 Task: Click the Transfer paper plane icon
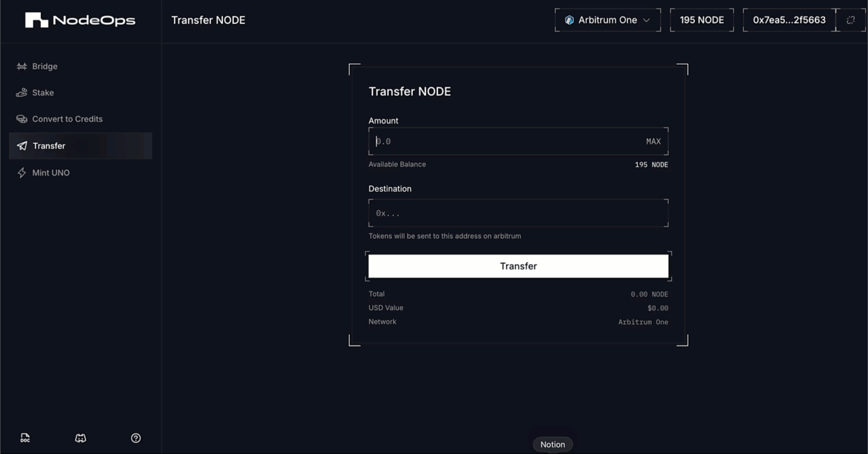22,146
